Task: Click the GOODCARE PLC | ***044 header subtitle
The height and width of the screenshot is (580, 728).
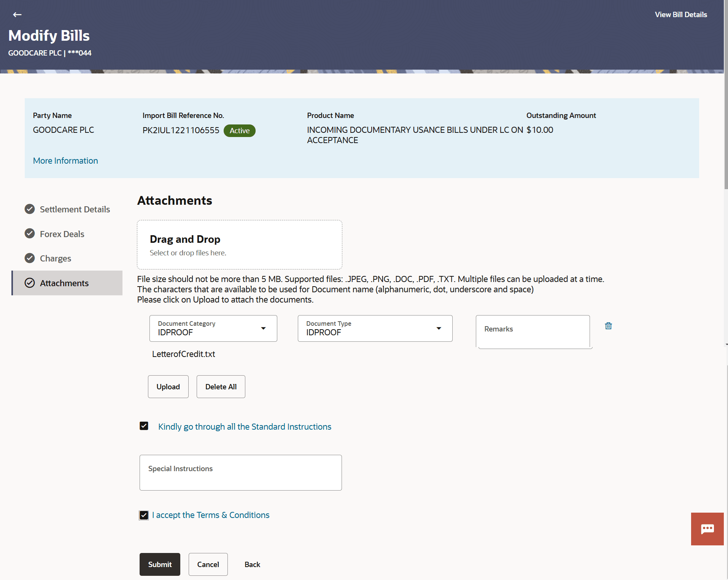Action: pos(50,53)
